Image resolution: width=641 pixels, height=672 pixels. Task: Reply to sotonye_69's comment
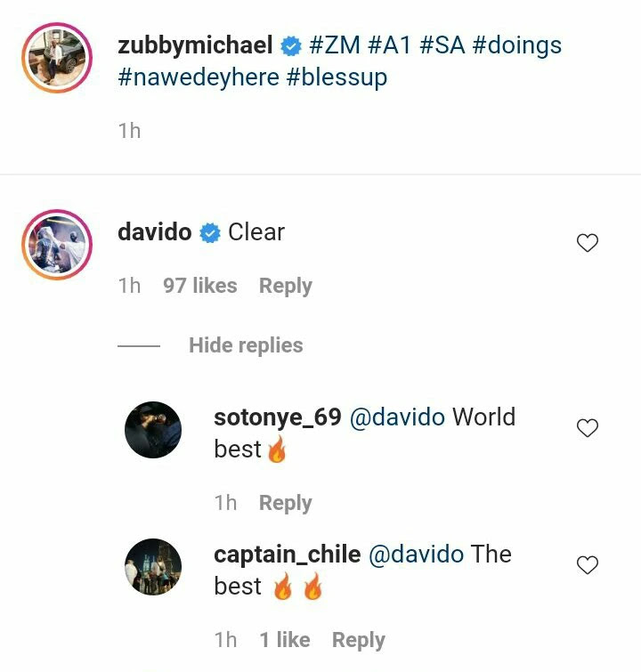[x=286, y=503]
